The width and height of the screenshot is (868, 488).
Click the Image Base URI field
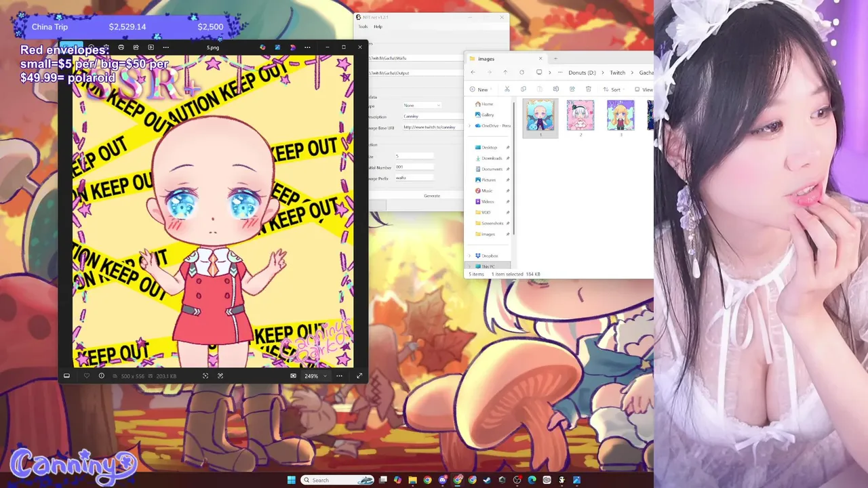pos(432,127)
